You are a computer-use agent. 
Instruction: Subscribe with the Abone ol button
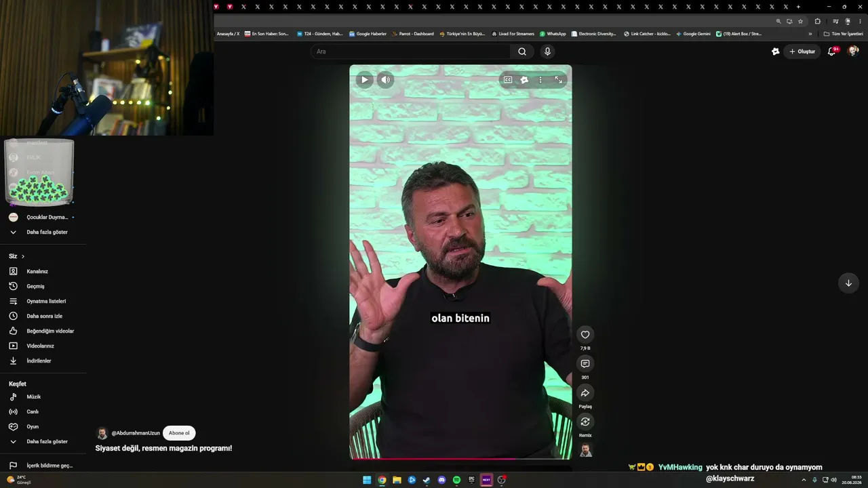point(179,433)
